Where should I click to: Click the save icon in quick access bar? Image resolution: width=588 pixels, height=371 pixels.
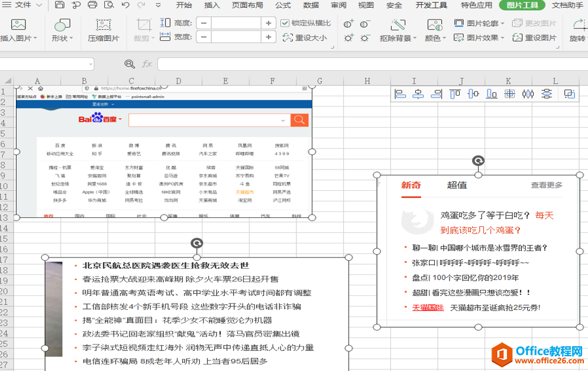click(60, 5)
